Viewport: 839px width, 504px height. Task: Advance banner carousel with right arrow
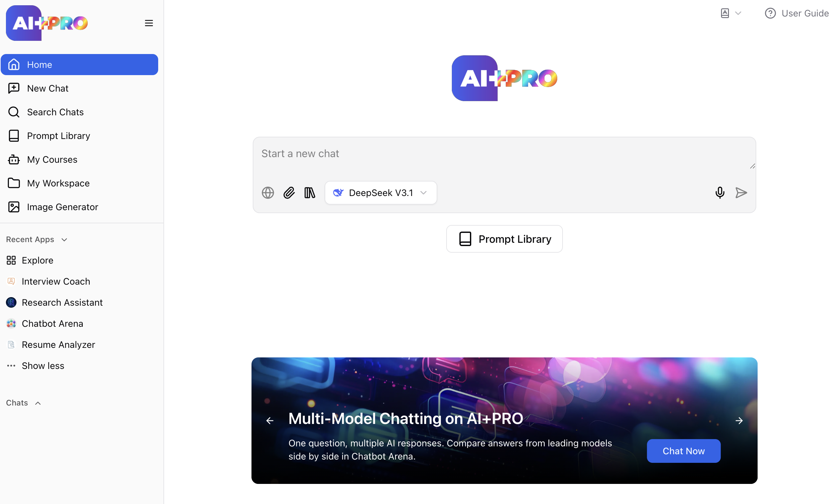point(739,420)
